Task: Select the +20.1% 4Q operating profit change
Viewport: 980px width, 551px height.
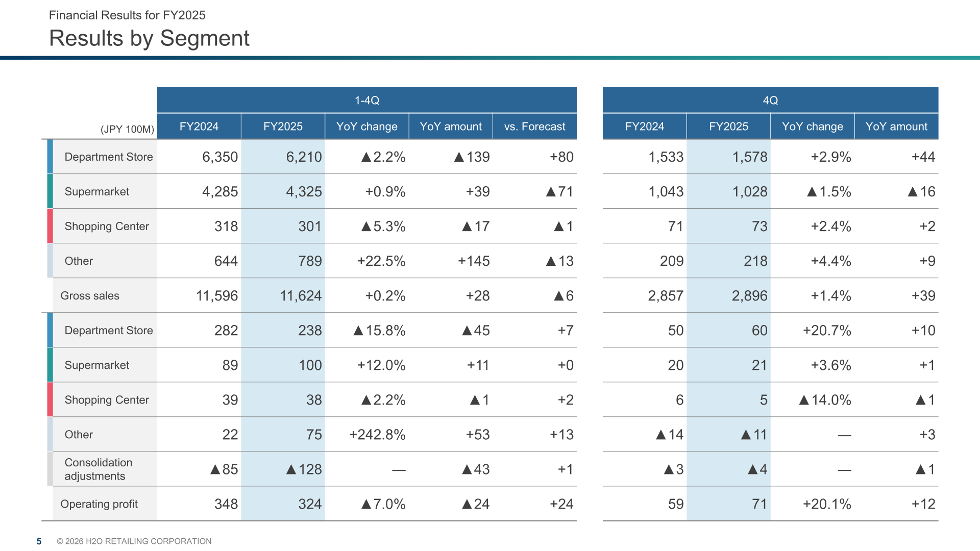Action: pos(827,504)
